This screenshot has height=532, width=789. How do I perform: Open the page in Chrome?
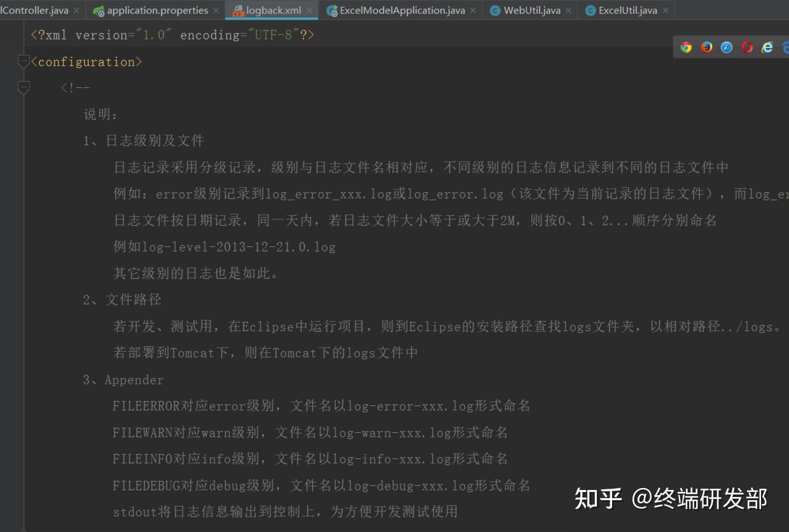tap(686, 46)
